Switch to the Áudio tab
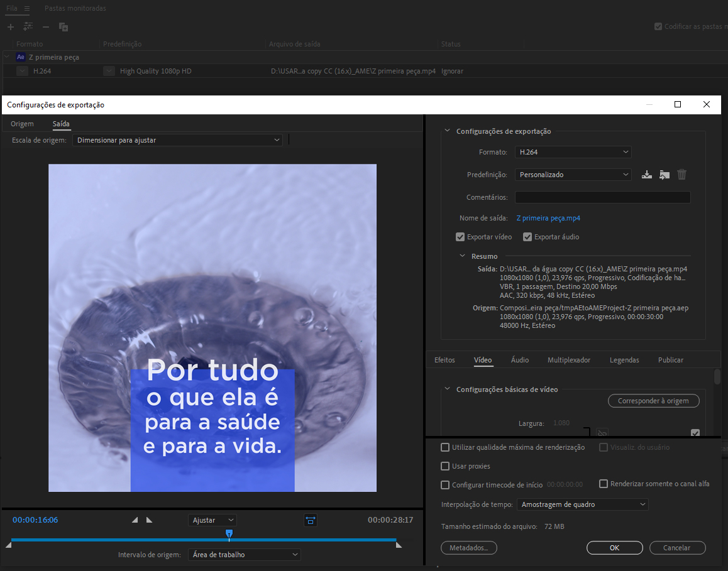The width and height of the screenshot is (728, 571). tap(520, 360)
